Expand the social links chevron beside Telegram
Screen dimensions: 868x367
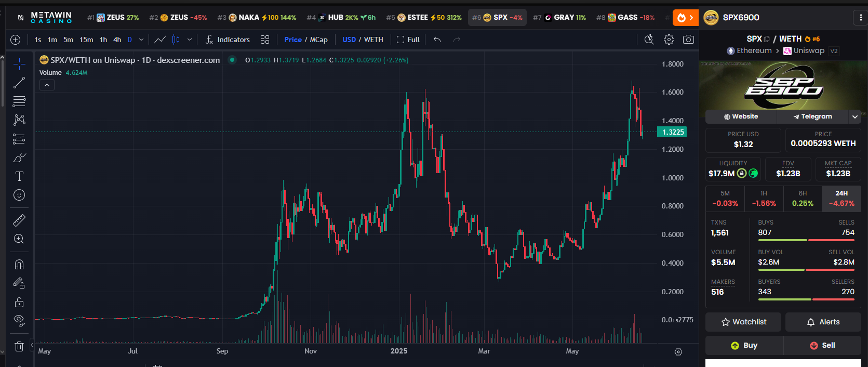[854, 117]
